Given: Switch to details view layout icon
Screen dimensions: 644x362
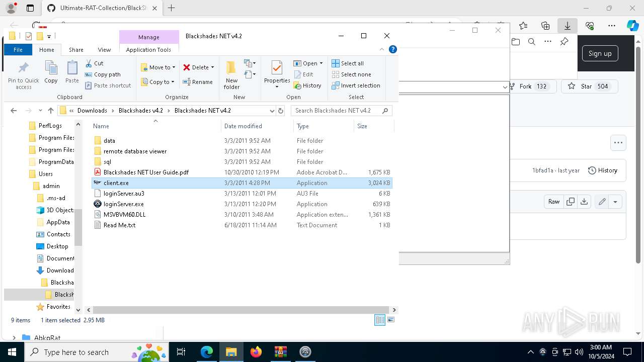Looking at the screenshot, I should click(x=380, y=320).
